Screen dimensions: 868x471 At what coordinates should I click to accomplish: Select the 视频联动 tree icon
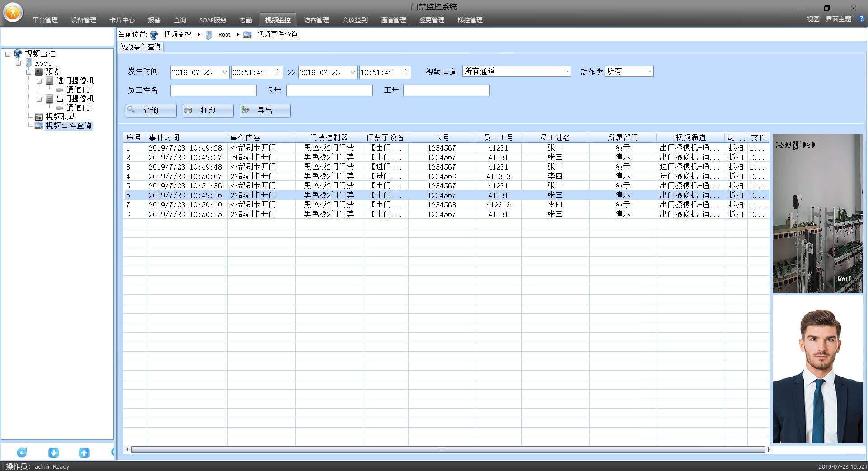(x=39, y=117)
